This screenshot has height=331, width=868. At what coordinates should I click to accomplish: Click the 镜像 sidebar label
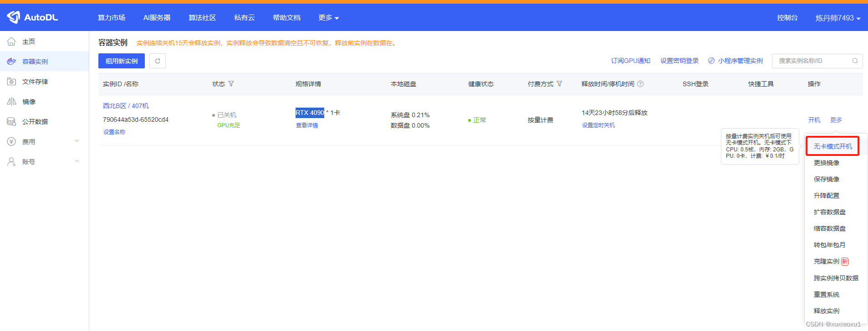click(x=29, y=102)
